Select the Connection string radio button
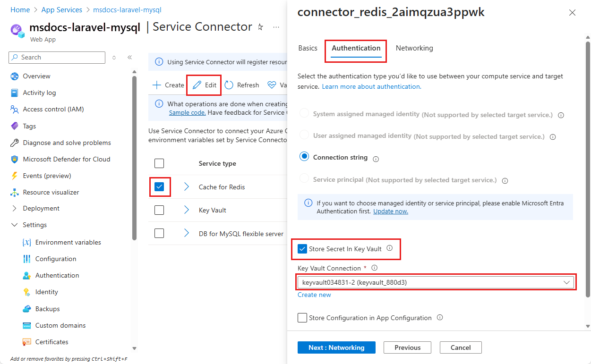591x364 pixels. click(304, 157)
